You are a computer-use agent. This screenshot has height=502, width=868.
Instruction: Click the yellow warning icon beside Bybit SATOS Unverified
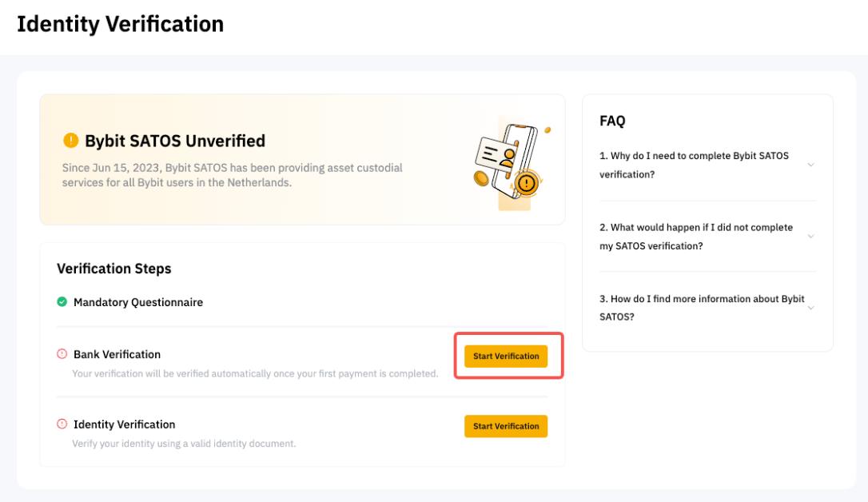(x=71, y=141)
